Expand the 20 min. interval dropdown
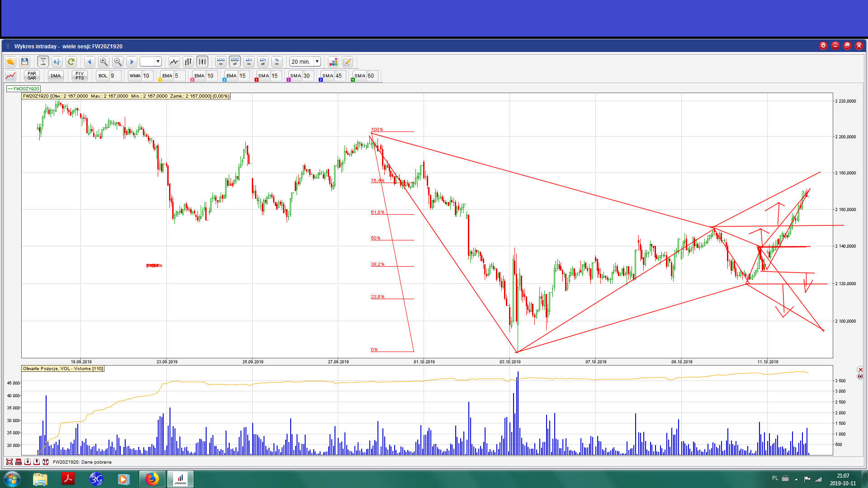 coord(317,61)
